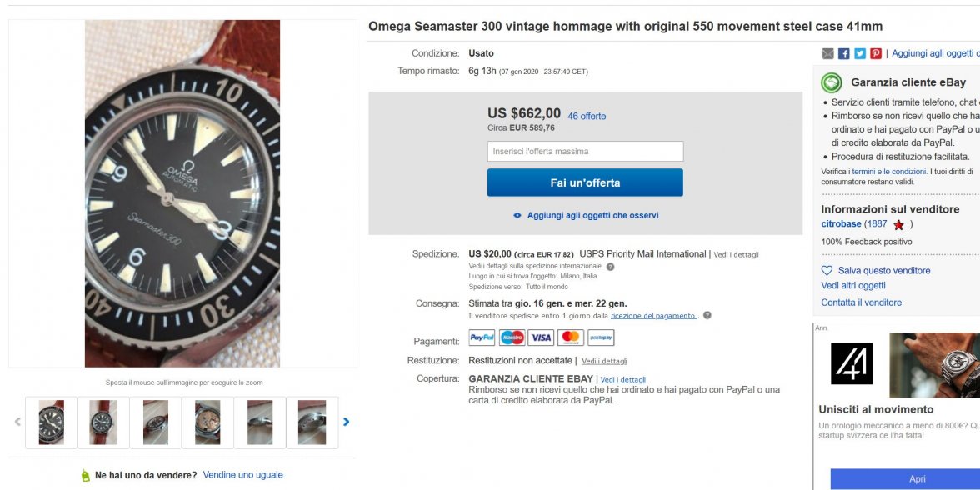Click the red feedback star icon
The height and width of the screenshot is (490, 980).
tap(898, 225)
